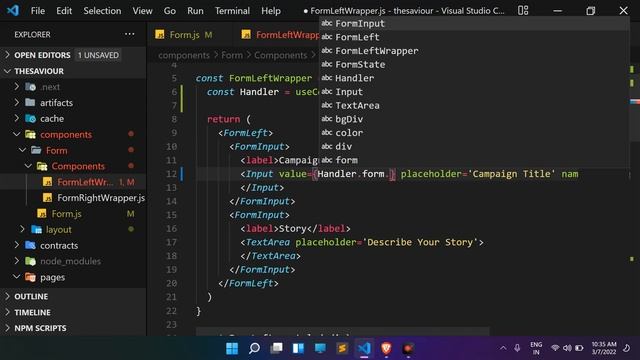The image size is (640, 360).
Task: Open the Go menu
Action: coord(169,11)
